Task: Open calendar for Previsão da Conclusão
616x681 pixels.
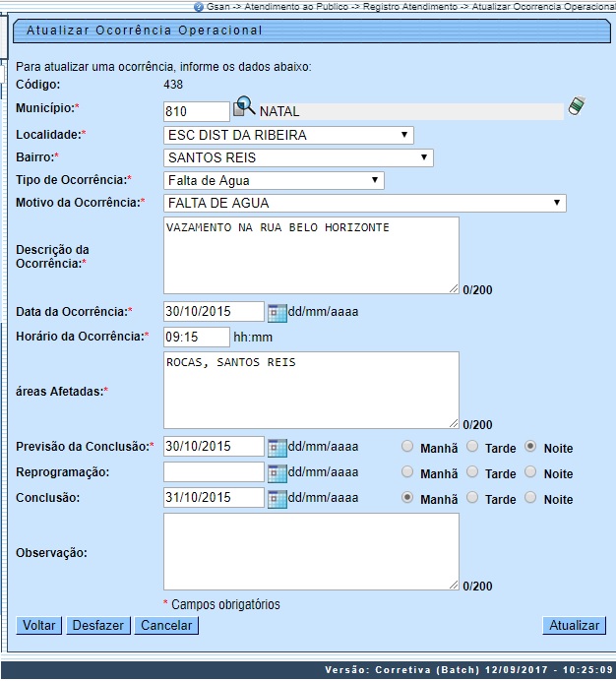Action: (x=277, y=447)
